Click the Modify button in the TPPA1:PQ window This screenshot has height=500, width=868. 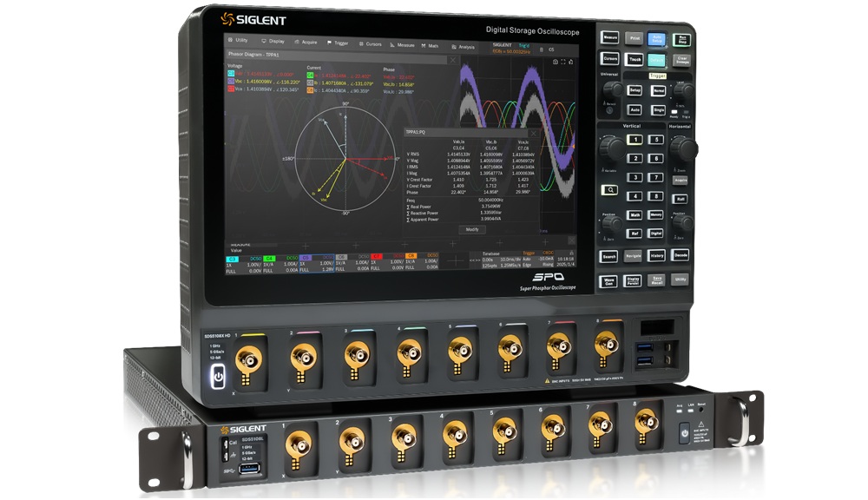472,229
